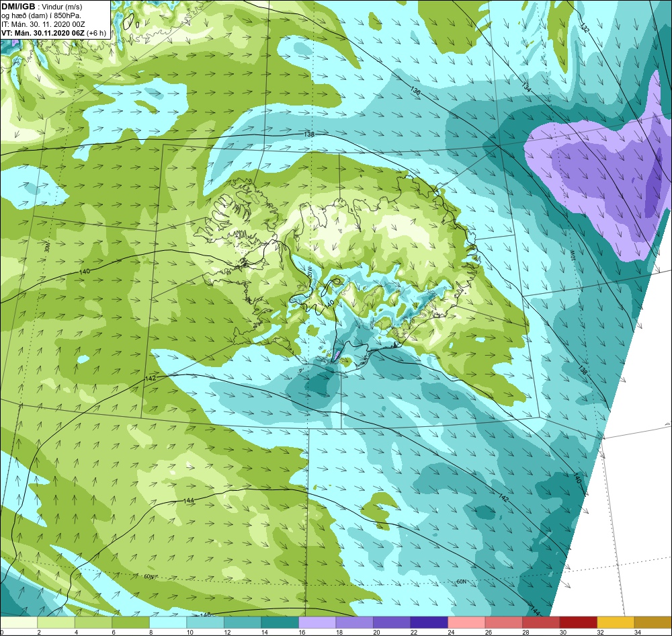Select the 20W longitude label
Screen dimensions: 672x636
[x=310, y=273]
